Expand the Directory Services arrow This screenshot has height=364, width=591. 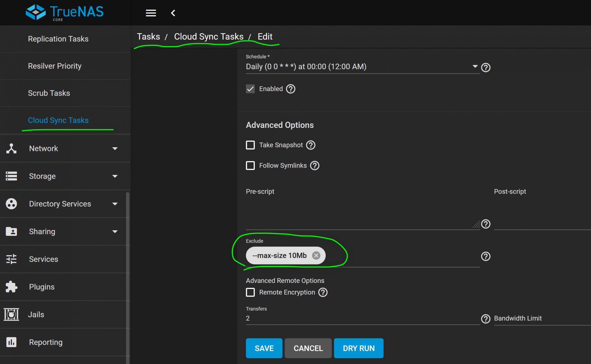click(115, 204)
